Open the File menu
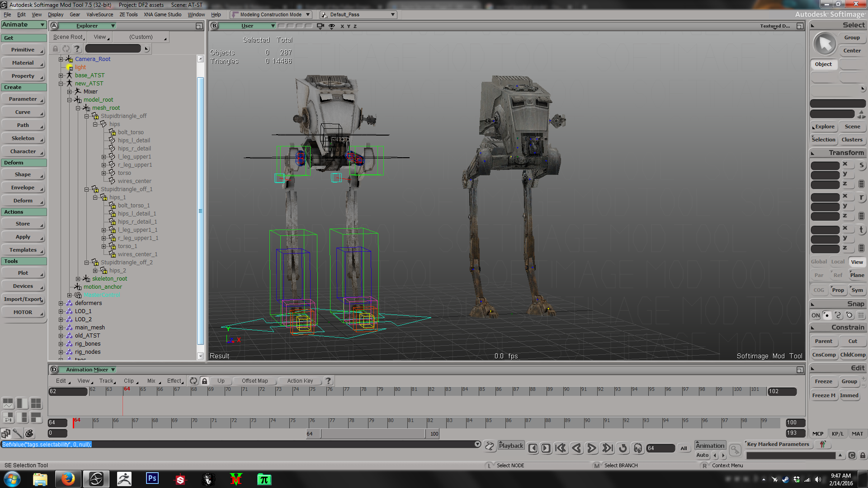Image resolution: width=868 pixels, height=488 pixels. tap(7, 14)
